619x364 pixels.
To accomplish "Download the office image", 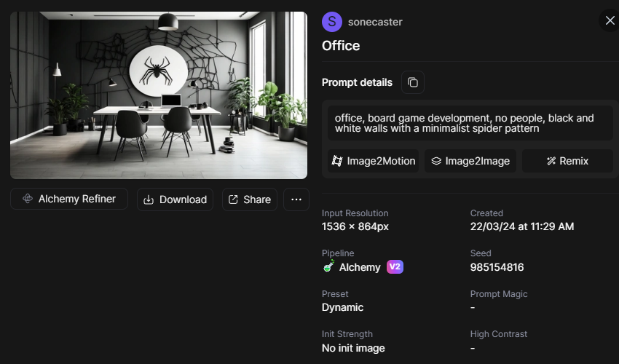I will tap(175, 199).
